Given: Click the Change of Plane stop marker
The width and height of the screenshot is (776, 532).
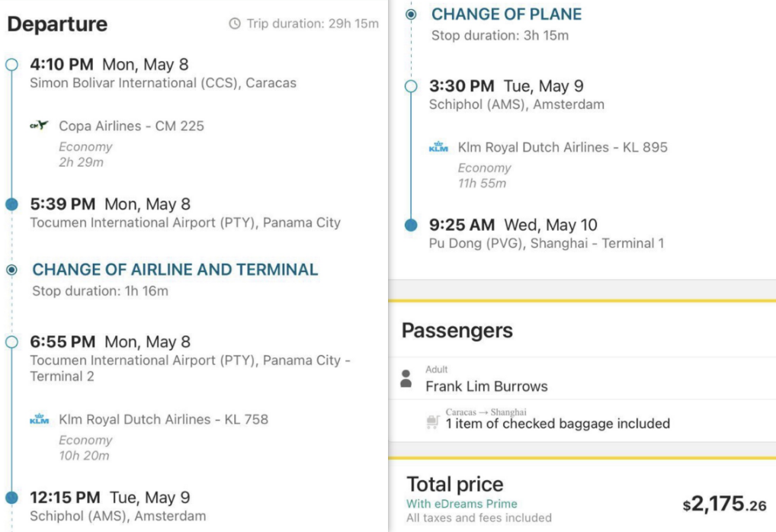Looking at the screenshot, I should (411, 14).
